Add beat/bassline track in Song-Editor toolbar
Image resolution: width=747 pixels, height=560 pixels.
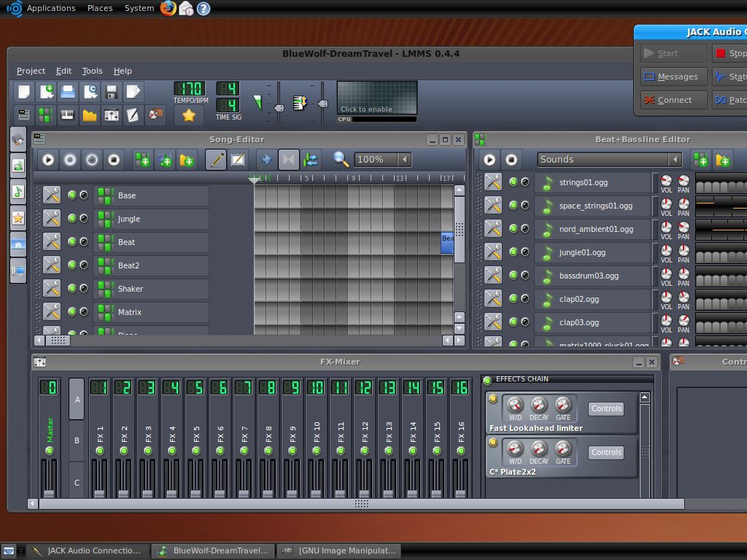(x=143, y=160)
